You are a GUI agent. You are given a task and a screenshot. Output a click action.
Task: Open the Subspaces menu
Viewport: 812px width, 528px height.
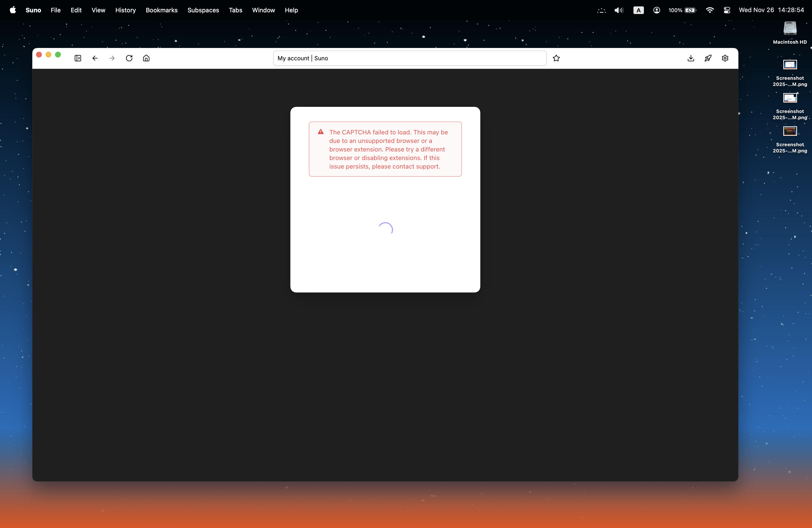[203, 10]
